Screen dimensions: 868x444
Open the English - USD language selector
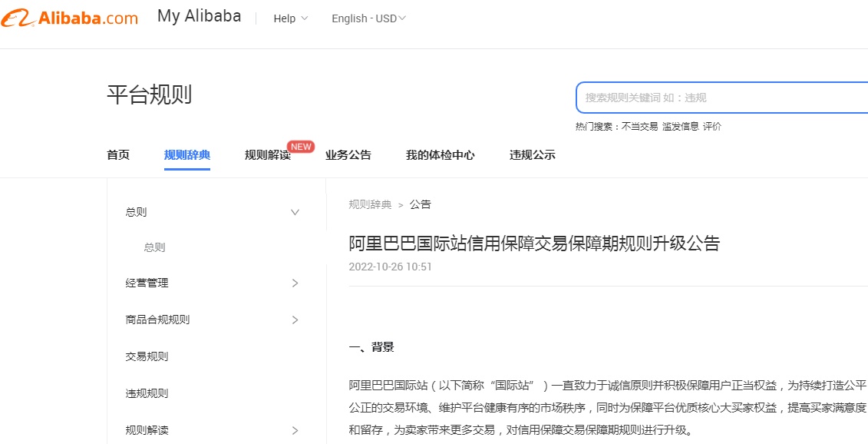point(368,18)
